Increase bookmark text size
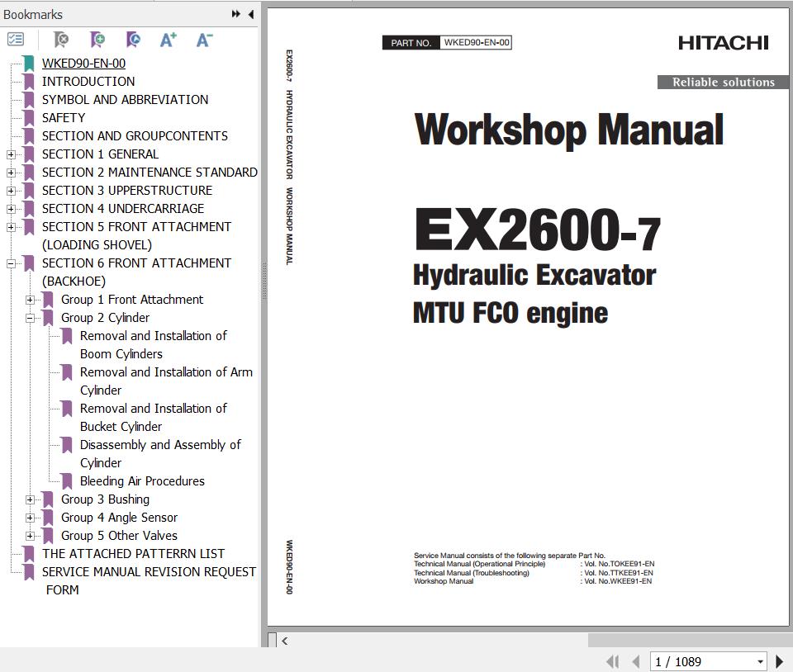This screenshot has width=793, height=672. (x=169, y=40)
